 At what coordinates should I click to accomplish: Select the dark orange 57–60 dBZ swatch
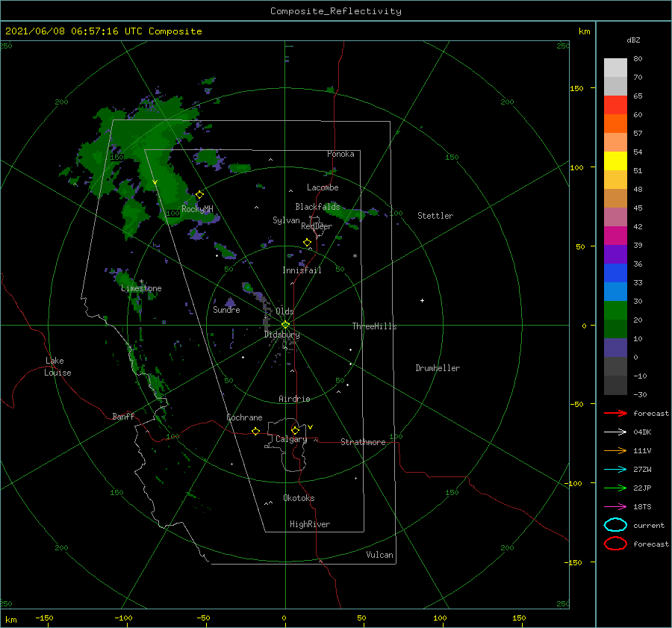(615, 124)
